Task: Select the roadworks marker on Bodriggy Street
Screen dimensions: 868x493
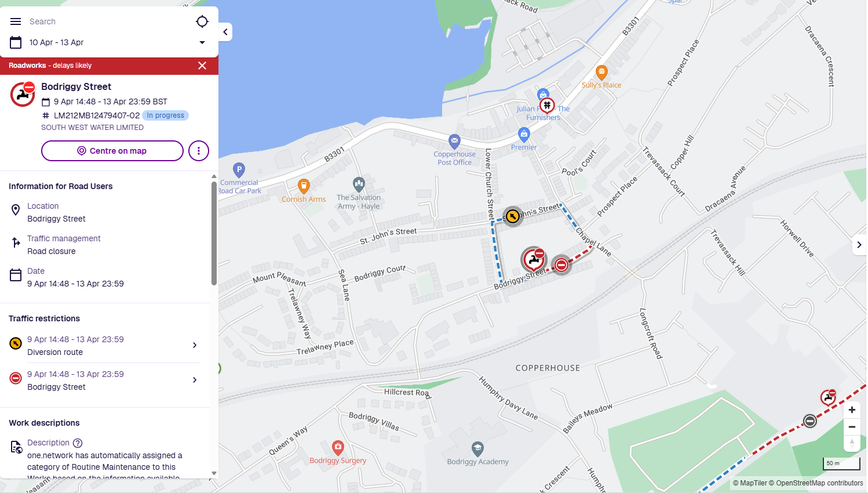Action: click(534, 259)
